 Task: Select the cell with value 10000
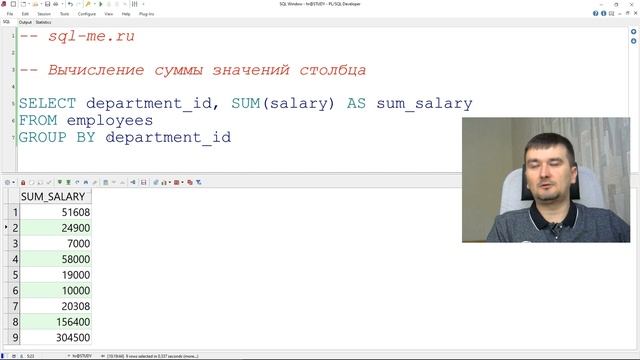56,291
